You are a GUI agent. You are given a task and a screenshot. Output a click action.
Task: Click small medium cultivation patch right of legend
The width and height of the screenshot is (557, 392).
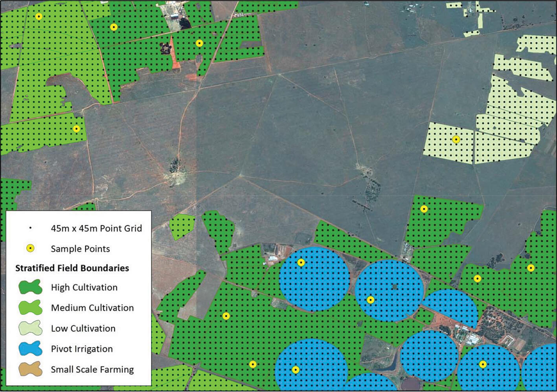182,226
